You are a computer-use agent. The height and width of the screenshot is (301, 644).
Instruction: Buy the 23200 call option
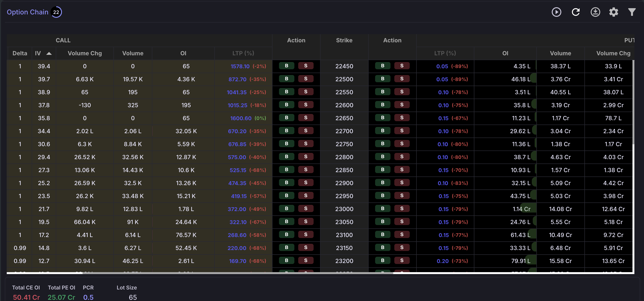point(286,261)
